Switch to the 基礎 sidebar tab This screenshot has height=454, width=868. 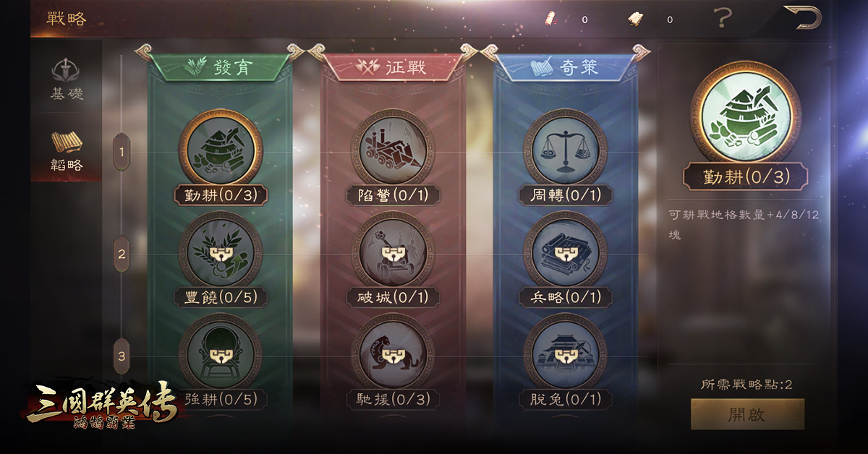(x=67, y=80)
